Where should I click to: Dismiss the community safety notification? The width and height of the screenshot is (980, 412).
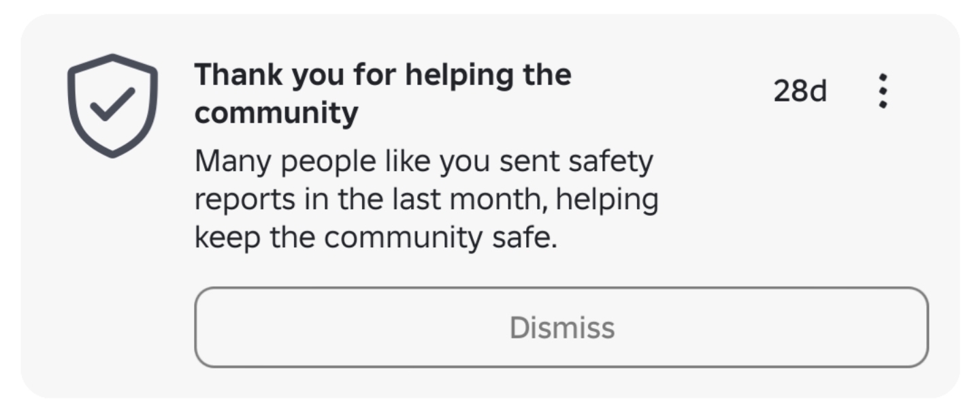(561, 328)
